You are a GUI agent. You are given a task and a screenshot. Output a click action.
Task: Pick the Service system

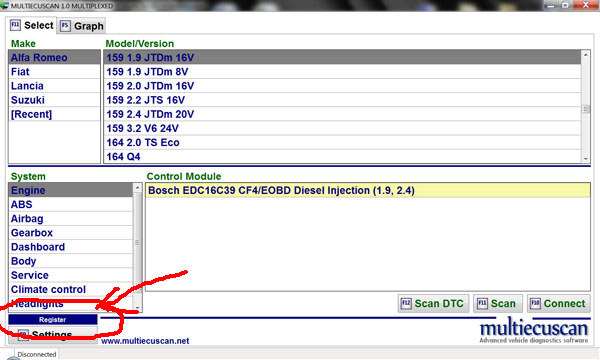[71, 275]
